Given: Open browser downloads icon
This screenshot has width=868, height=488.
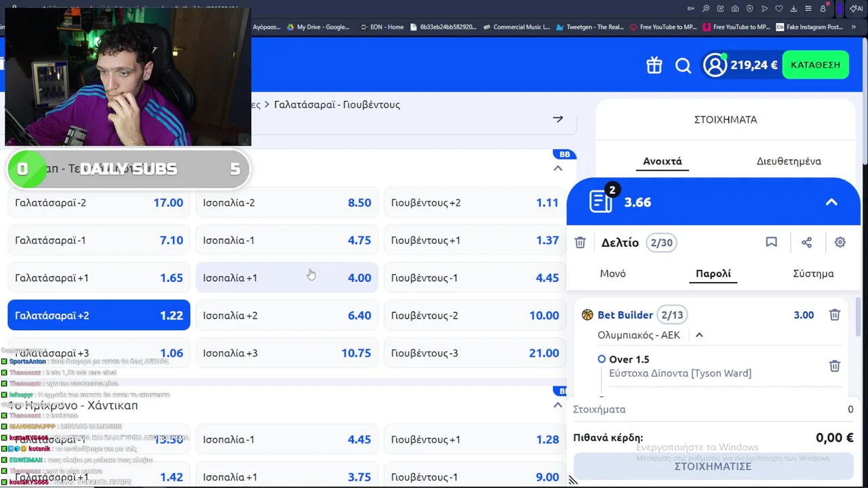Looking at the screenshot, I should point(793,8).
